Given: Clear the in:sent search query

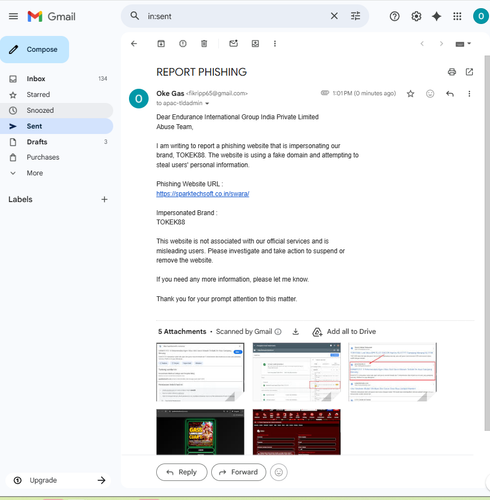Looking at the screenshot, I should point(334,16).
